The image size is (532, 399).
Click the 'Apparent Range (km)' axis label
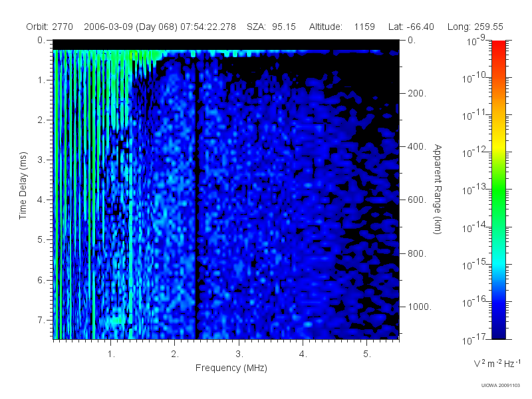[438, 189]
